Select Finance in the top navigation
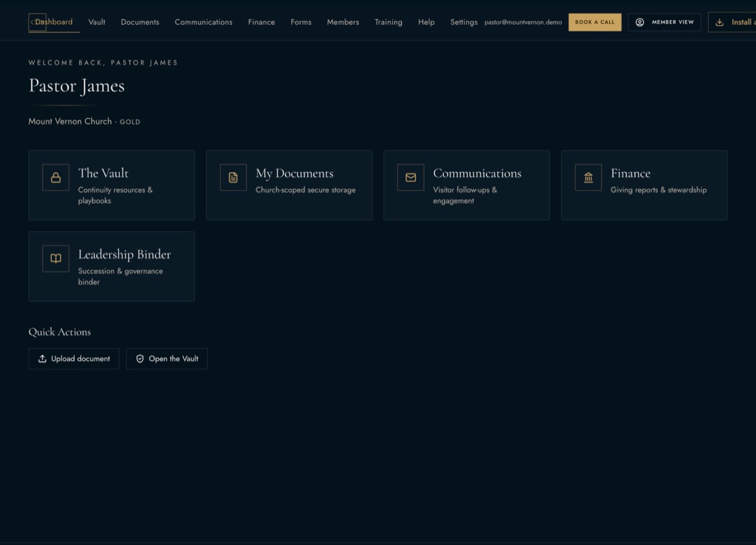 261,22
